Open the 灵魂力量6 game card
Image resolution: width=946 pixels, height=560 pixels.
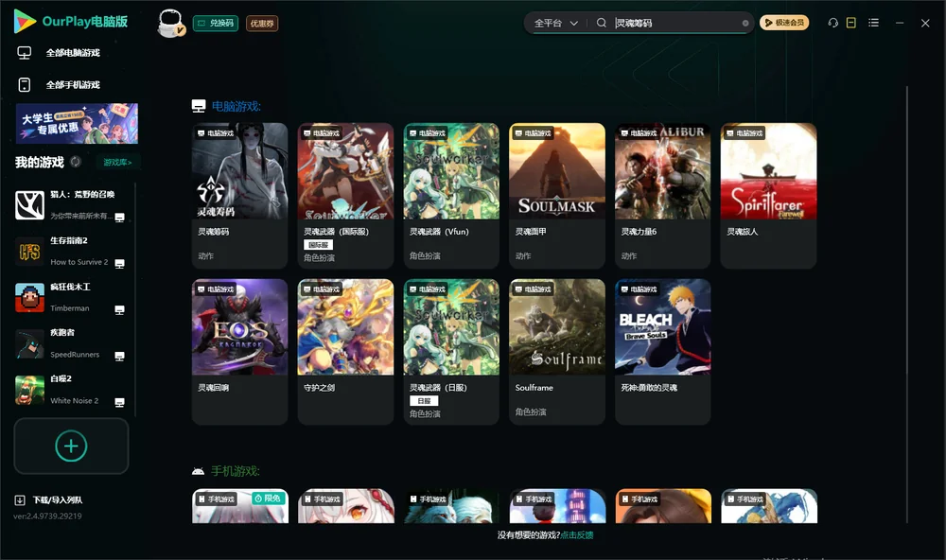(662, 196)
